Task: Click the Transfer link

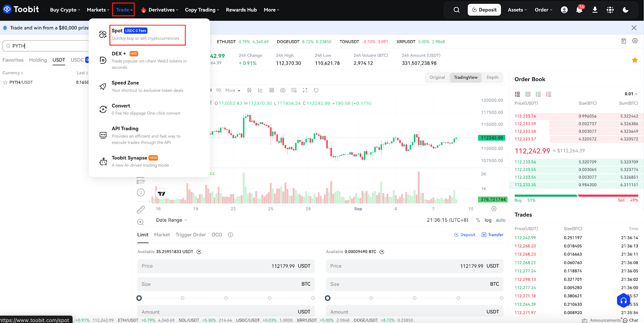Action: (492, 235)
